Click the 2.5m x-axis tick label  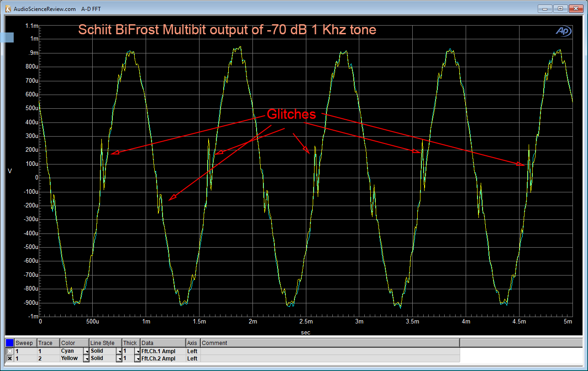click(x=305, y=322)
